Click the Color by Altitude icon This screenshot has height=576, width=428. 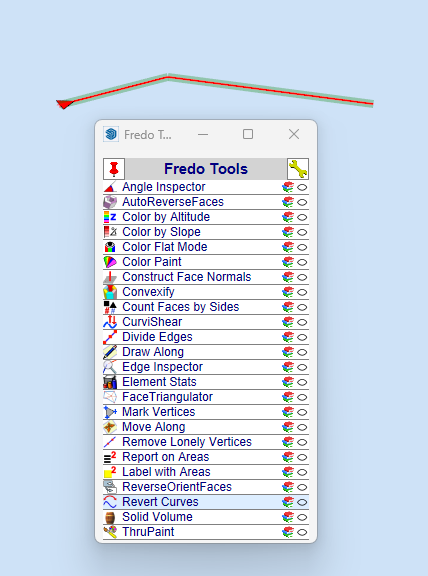(x=110, y=217)
